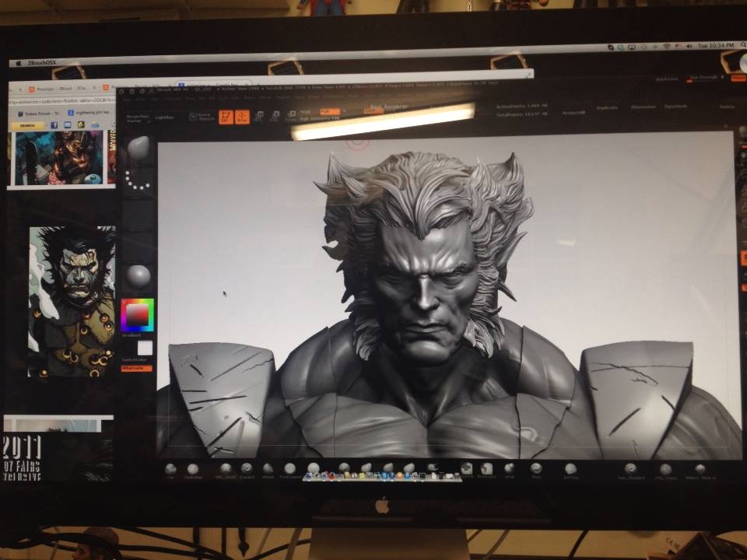Select the Dam_Standard brush near right end
Image resolution: width=747 pixels, height=560 pixels.
pyautogui.click(x=631, y=471)
